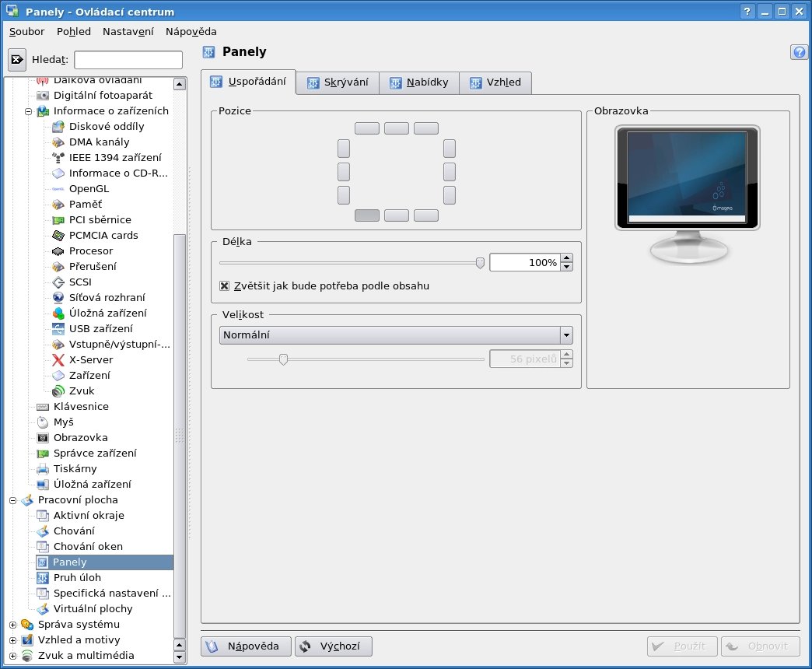Click the Aktivní okraje icon
Viewport: 812px width, 669px height.
tap(43, 516)
